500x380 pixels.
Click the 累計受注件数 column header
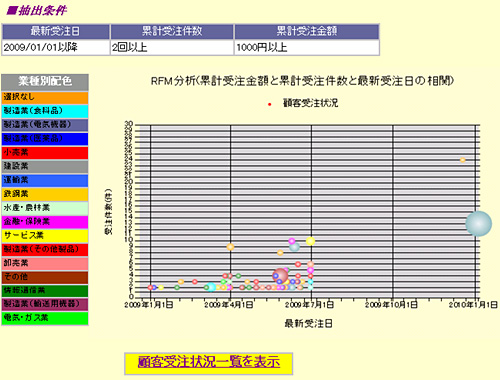point(172,32)
